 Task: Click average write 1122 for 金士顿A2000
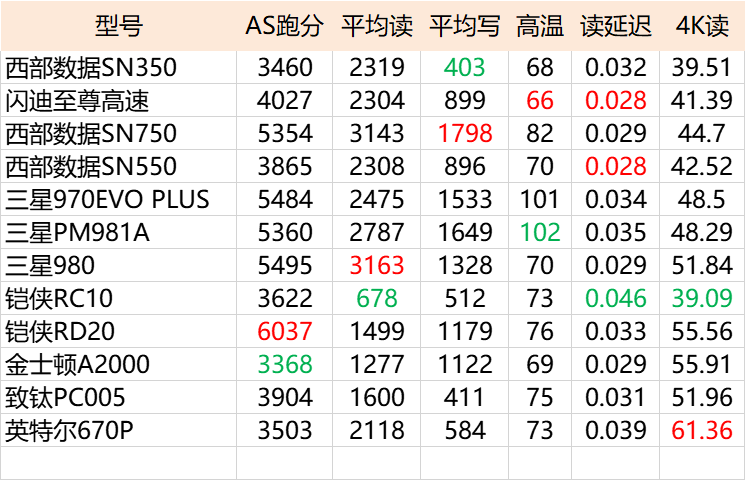tap(465, 365)
